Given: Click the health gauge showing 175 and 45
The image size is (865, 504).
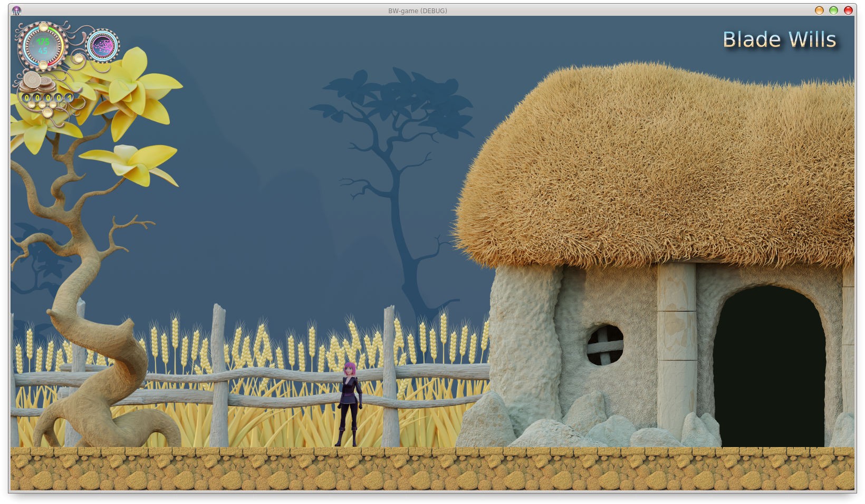Looking at the screenshot, I should [x=42, y=46].
